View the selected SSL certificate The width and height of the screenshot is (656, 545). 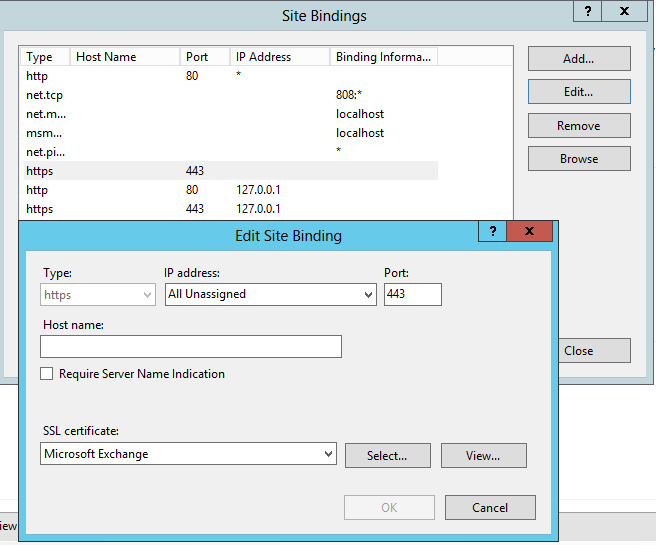point(484,455)
